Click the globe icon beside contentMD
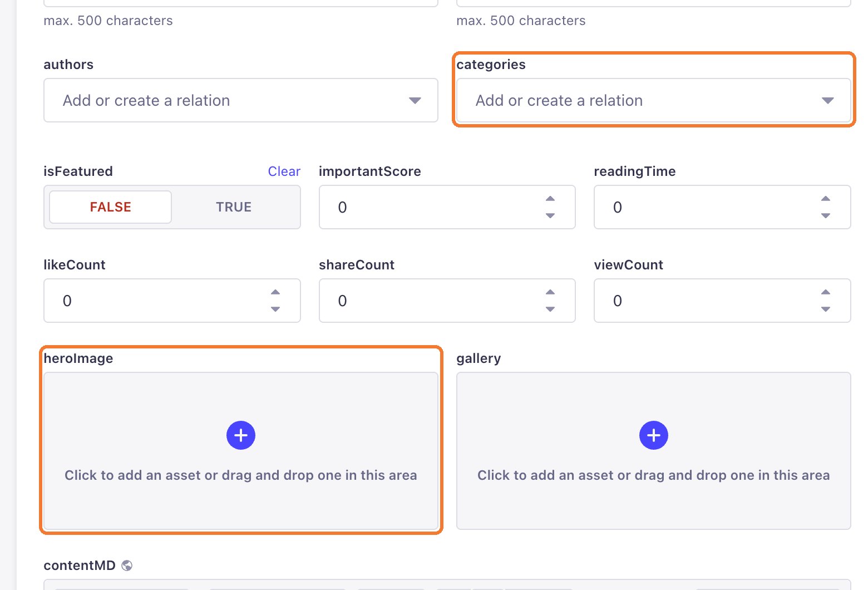The height and width of the screenshot is (590, 868). click(x=127, y=566)
